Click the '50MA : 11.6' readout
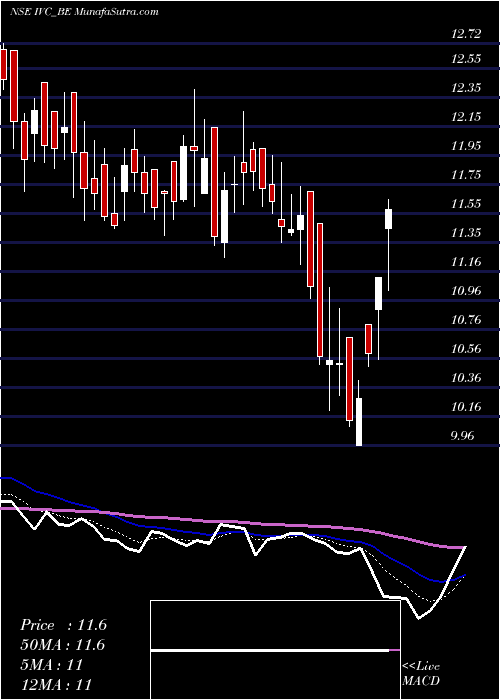This screenshot has width=500, height=700. 62,645
